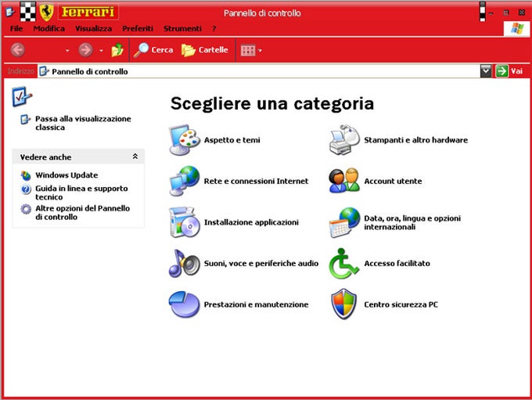Click the large checkmark Control Panel icon in sidebar
532x400 pixels.
pyautogui.click(x=22, y=96)
